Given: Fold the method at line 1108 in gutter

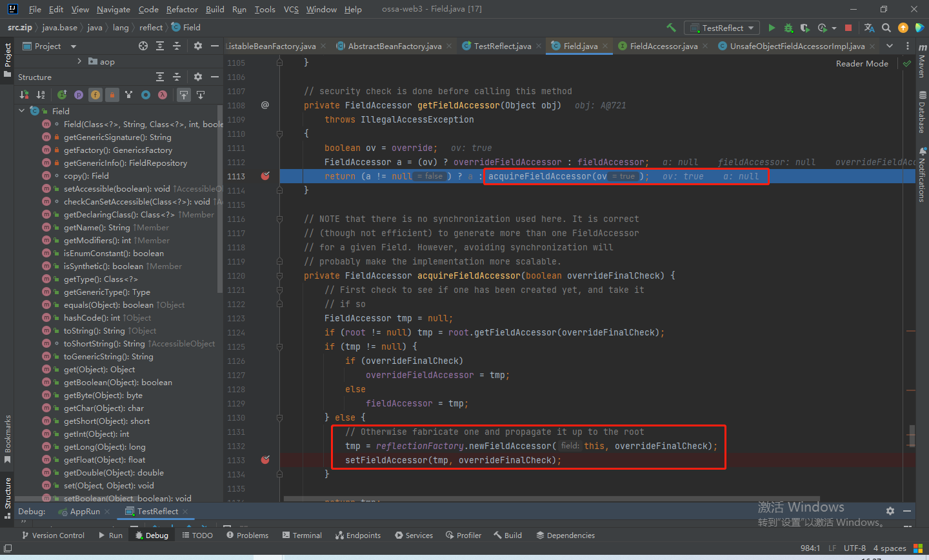Looking at the screenshot, I should pyautogui.click(x=279, y=134).
